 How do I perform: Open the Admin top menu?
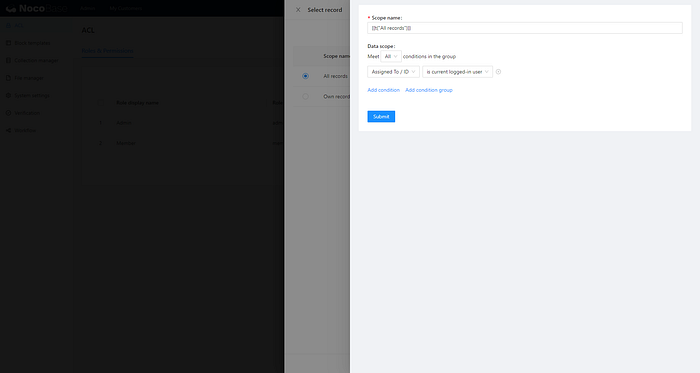[88, 8]
